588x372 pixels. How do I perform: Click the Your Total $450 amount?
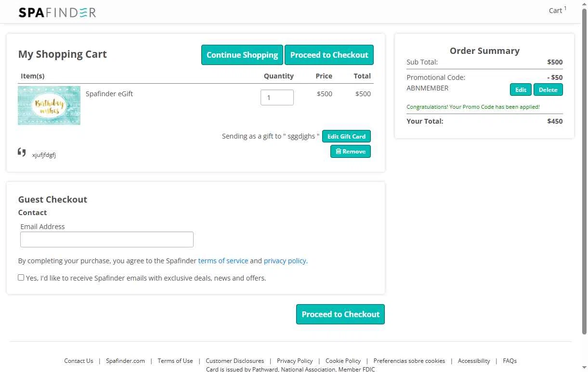point(555,121)
